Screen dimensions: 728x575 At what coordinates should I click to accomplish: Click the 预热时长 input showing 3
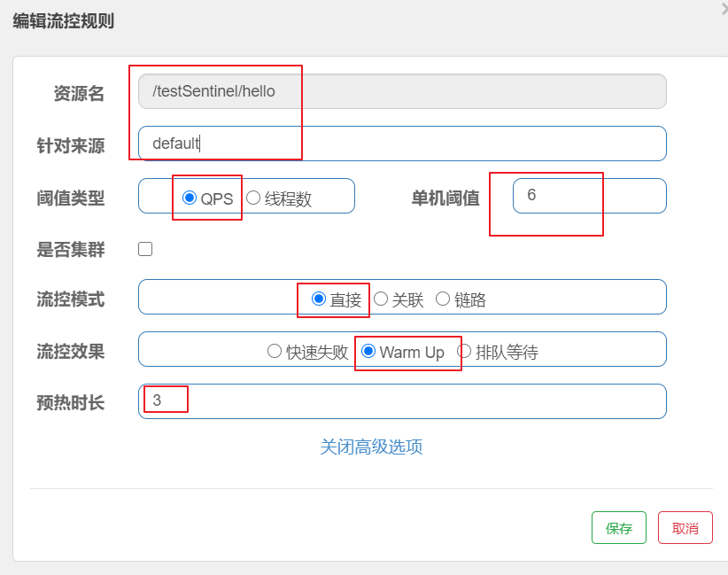tap(403, 401)
